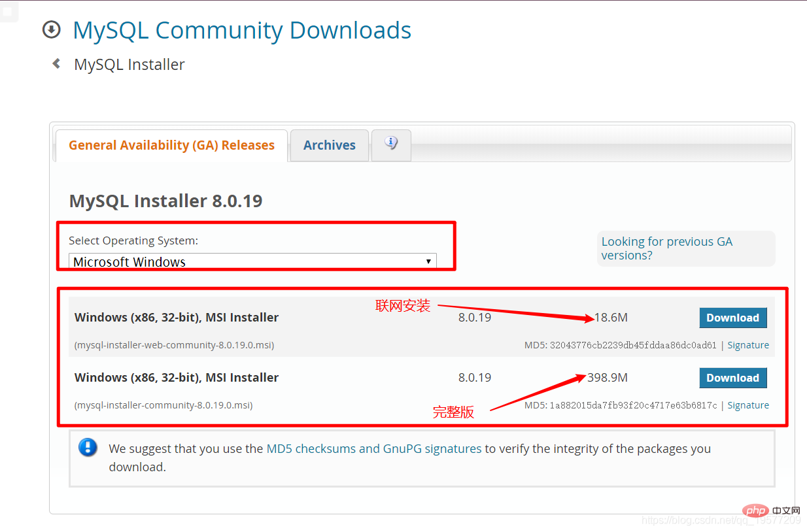This screenshot has width=807, height=532.
Task: Click version 8.0.19 in the 18.6M row
Action: 475,318
